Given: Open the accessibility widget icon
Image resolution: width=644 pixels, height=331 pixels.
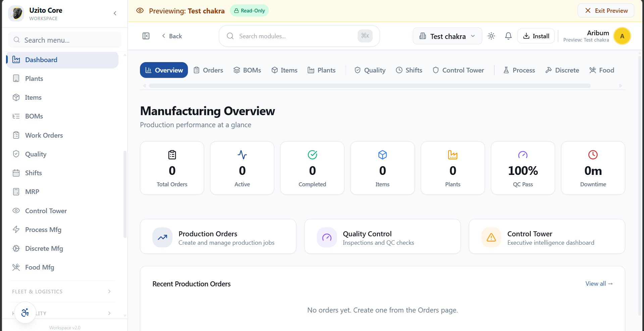Looking at the screenshot, I should (x=25, y=313).
